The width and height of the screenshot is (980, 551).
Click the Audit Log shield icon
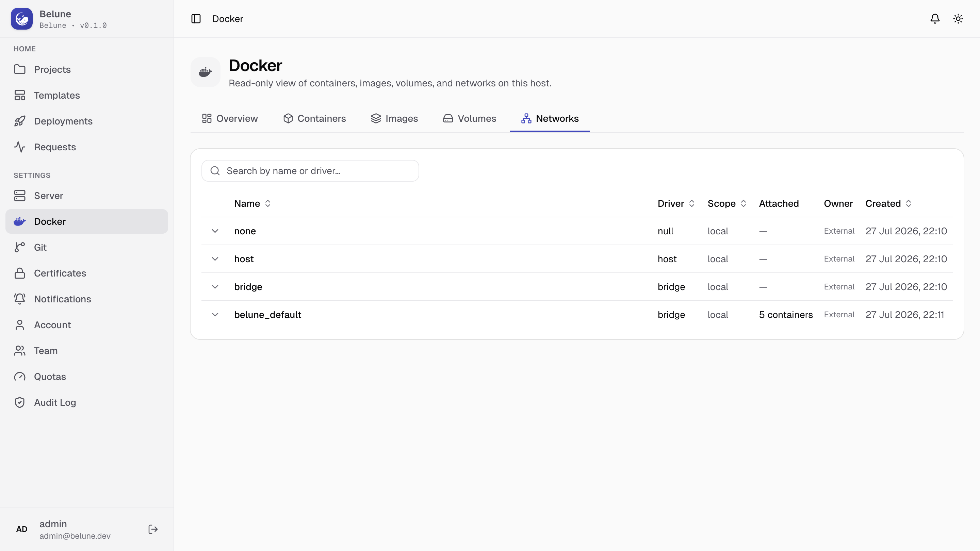tap(20, 402)
